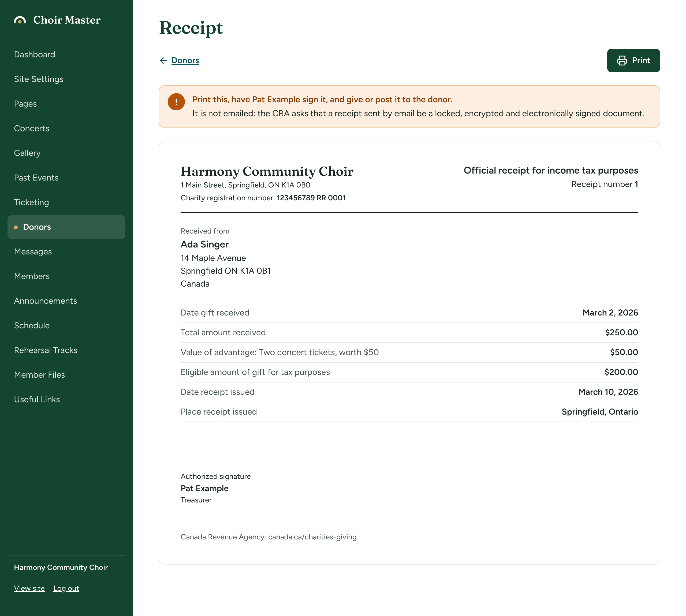Click Harmony Community Choir in sidebar footer
Image resolution: width=686 pixels, height=616 pixels.
click(61, 568)
